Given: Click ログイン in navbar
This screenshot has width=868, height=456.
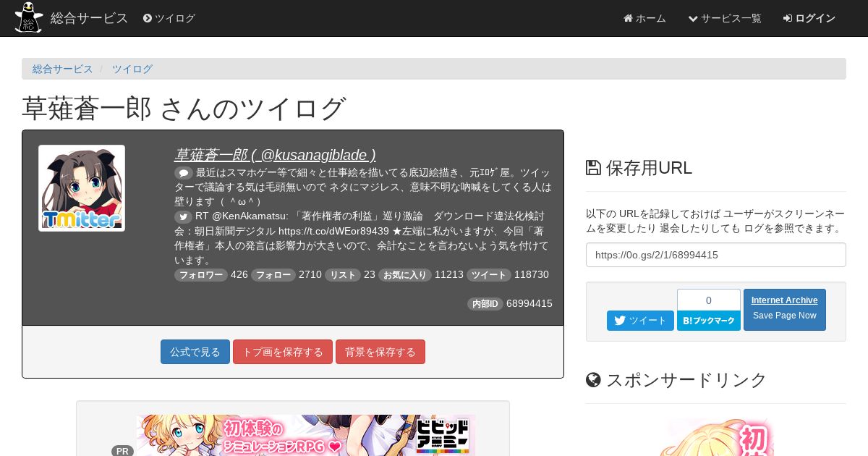Looking at the screenshot, I should 809,18.
